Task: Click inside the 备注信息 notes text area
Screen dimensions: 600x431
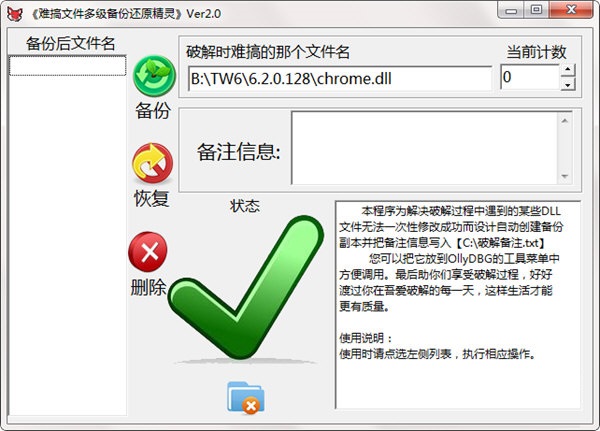Action: 425,148
